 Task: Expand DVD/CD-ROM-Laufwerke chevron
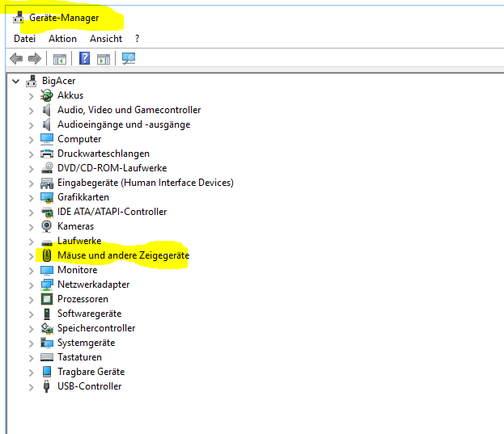point(32,169)
